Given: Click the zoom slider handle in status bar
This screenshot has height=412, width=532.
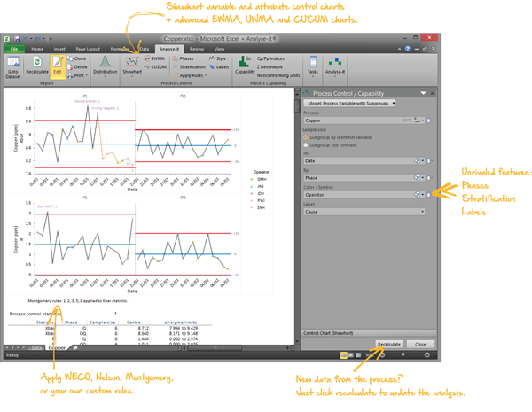Looking at the screenshot, I should click(403, 355).
